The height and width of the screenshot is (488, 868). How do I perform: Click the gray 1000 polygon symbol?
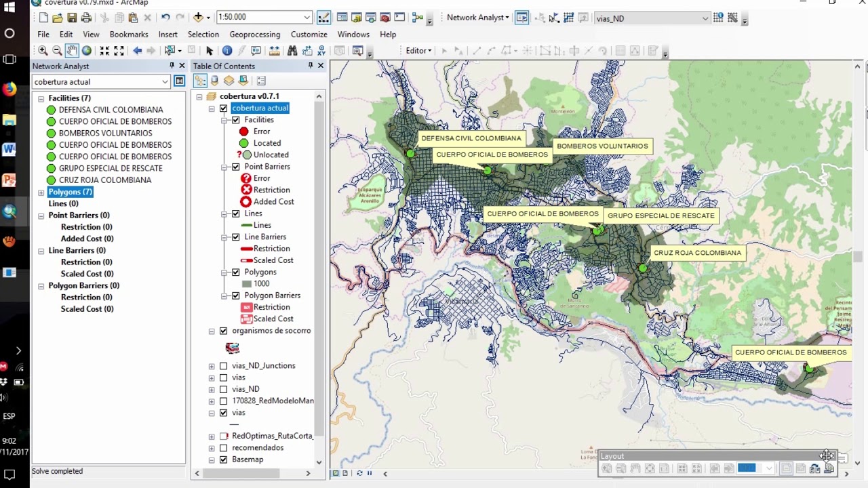(247, 284)
